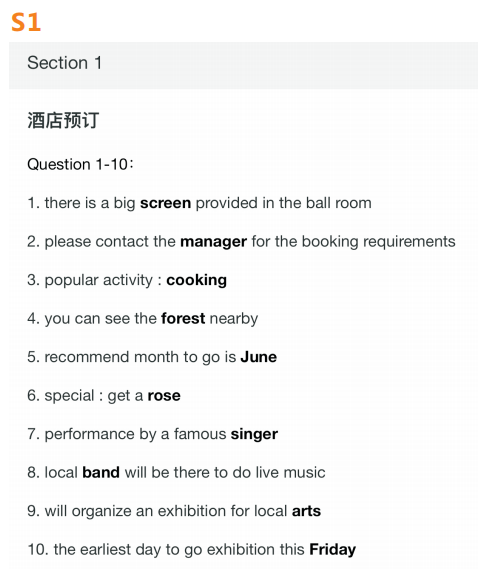Select the Section 1 header bar
The image size is (499, 573).
point(243,65)
